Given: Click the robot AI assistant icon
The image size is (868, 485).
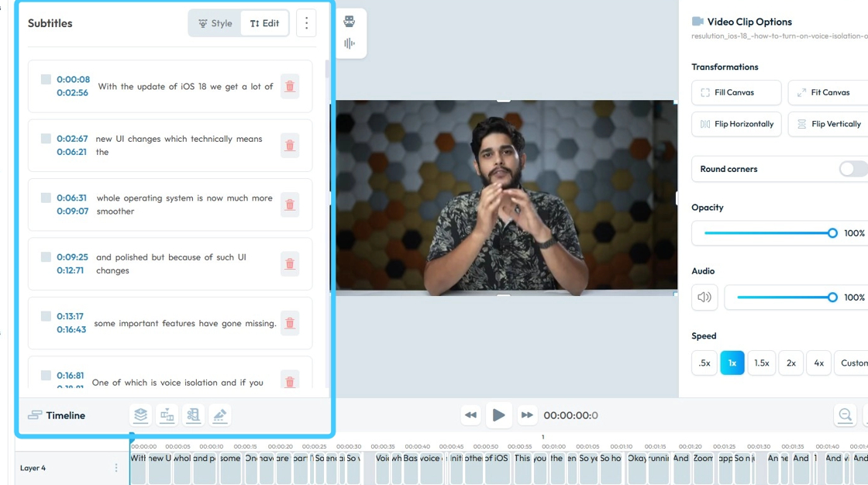Looking at the screenshot, I should [350, 21].
